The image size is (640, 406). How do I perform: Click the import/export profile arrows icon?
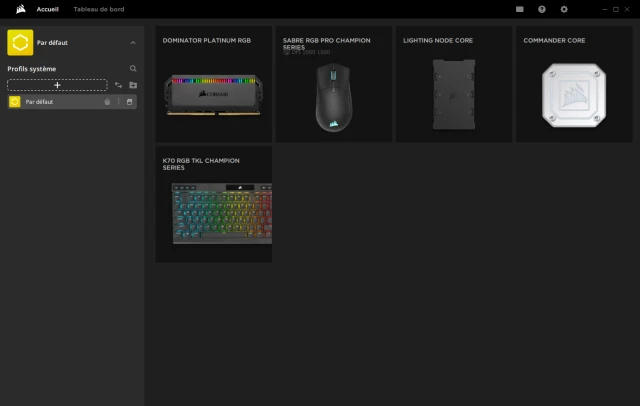click(118, 85)
